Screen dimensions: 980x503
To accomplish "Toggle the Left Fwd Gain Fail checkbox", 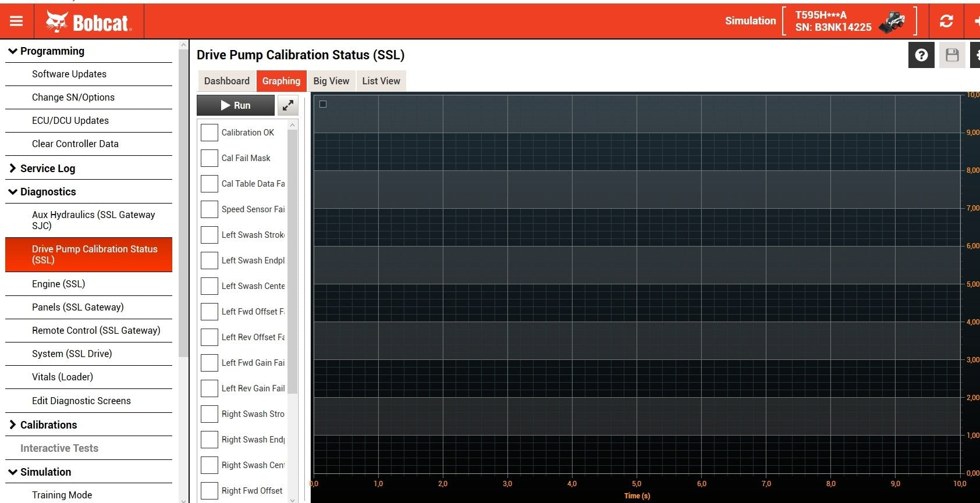I will click(210, 363).
